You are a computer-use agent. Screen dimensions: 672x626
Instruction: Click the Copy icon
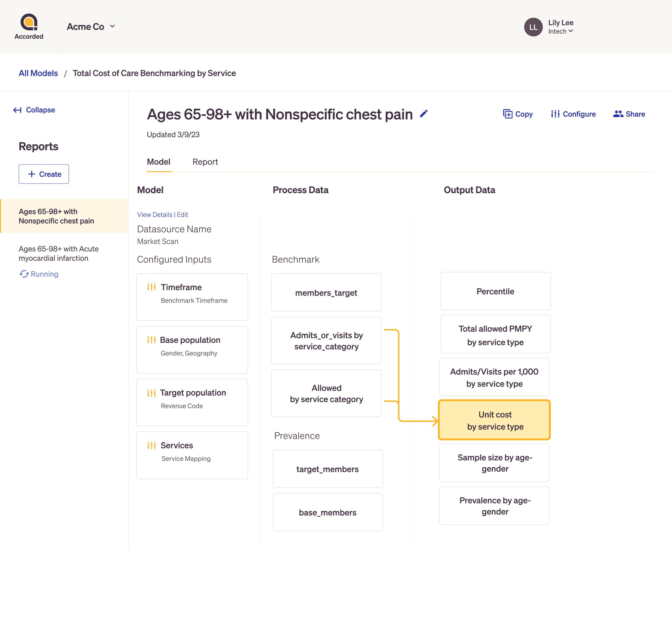click(x=507, y=114)
